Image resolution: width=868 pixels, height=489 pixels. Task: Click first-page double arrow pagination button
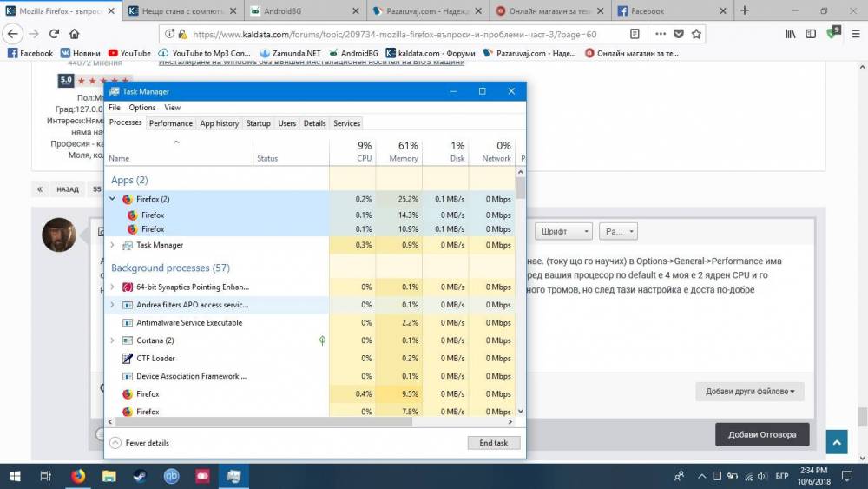pos(40,189)
